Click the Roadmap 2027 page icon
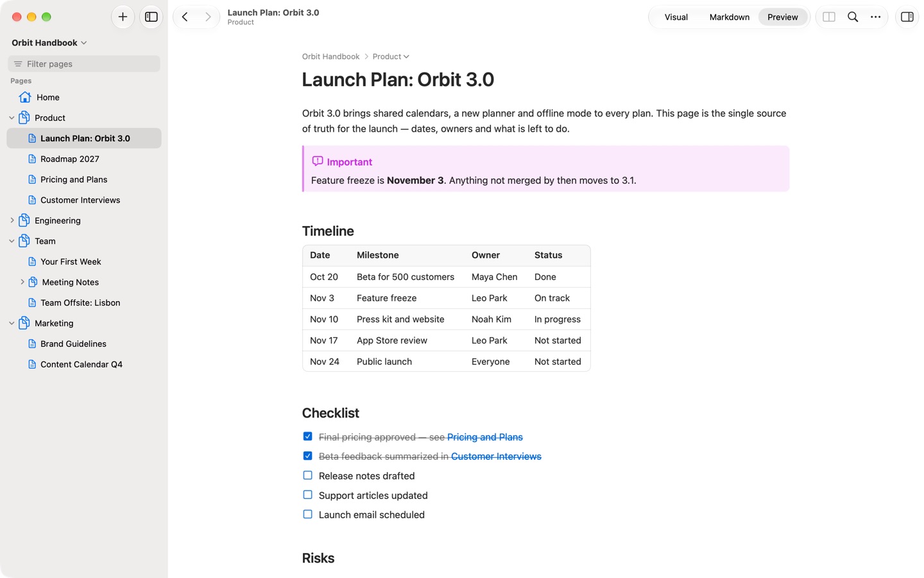The image size is (924, 578). pyautogui.click(x=32, y=159)
